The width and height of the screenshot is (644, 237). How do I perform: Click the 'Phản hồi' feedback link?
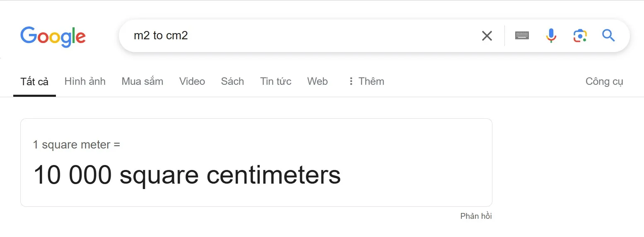476,216
